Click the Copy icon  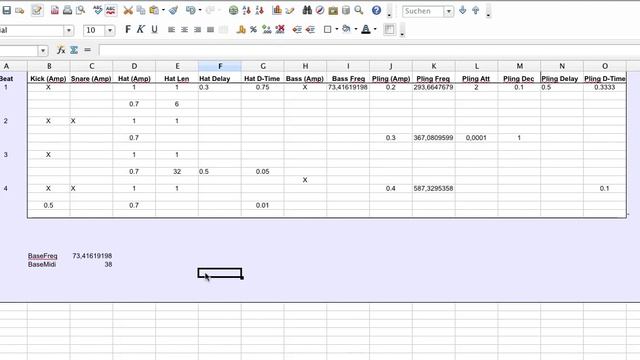click(141, 11)
